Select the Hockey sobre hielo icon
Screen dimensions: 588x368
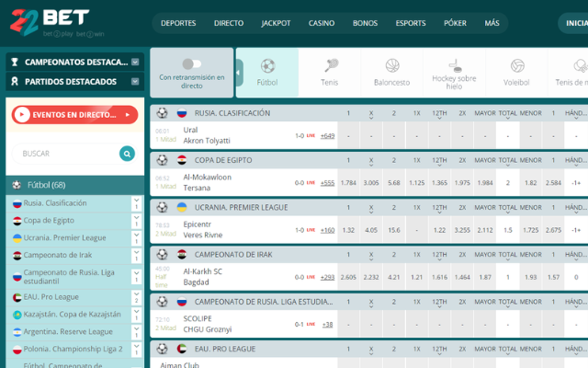pos(455,65)
